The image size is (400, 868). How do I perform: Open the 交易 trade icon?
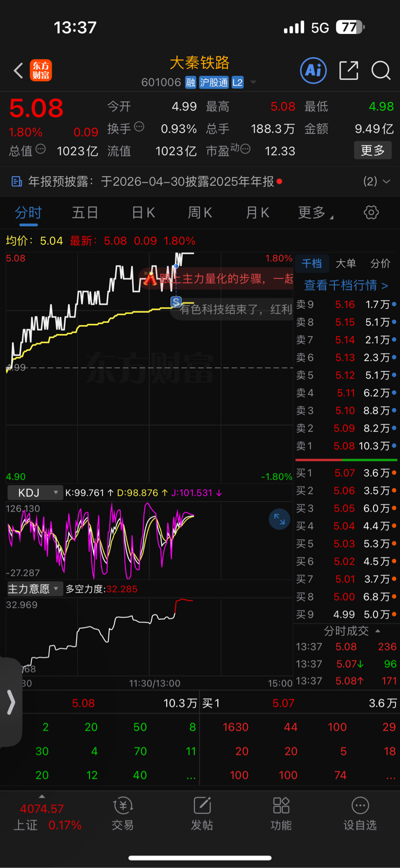coord(123,814)
